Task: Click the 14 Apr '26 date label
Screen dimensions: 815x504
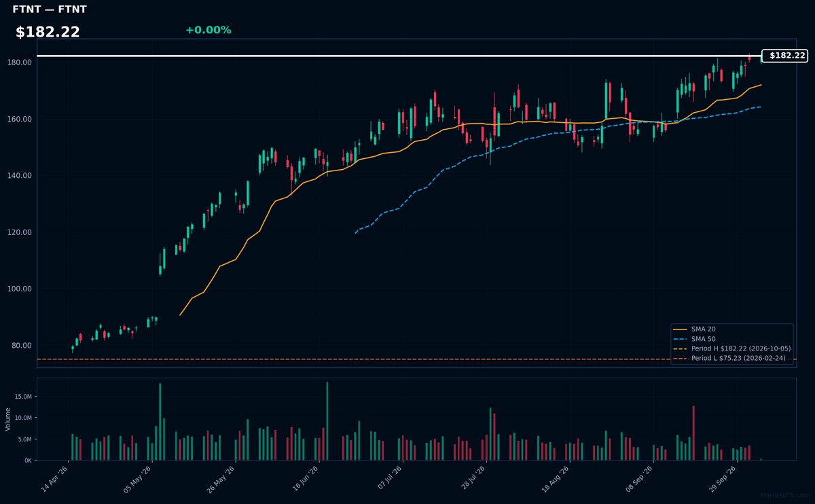Action: coord(55,480)
